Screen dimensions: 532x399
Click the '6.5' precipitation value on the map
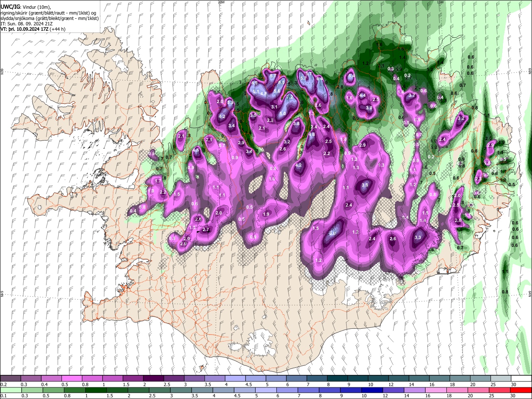281,83
